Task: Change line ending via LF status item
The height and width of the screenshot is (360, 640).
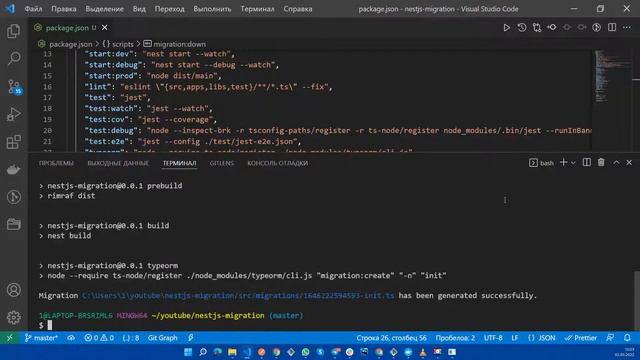Action: point(515,338)
